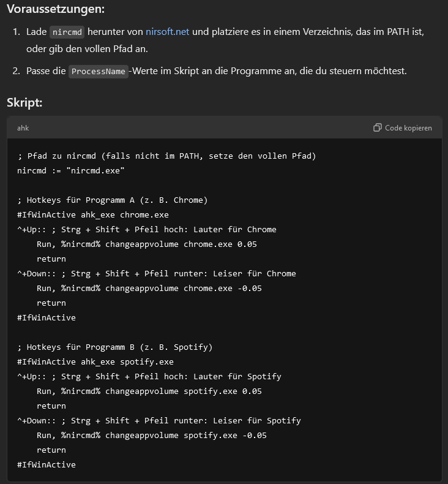Image resolution: width=448 pixels, height=484 pixels.
Task: Click the "#IfWinActive ahk_exe spotify.exe" line
Action: [x=95, y=361]
